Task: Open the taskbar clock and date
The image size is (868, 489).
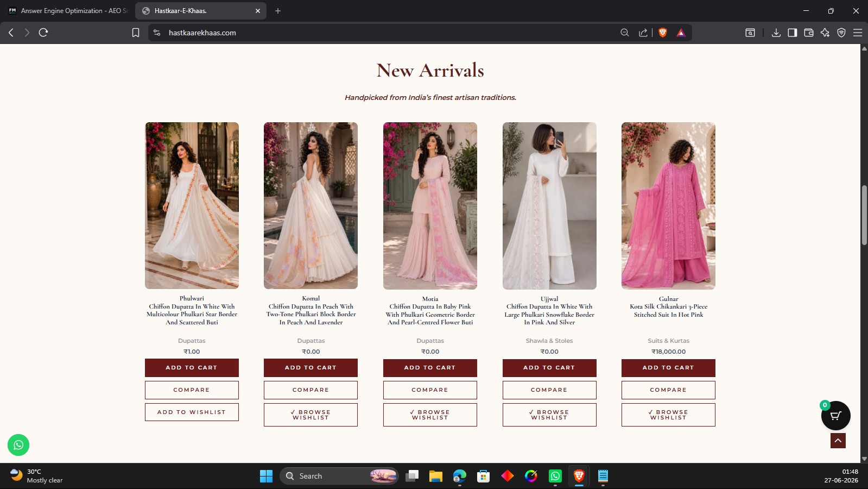Action: [841, 476]
